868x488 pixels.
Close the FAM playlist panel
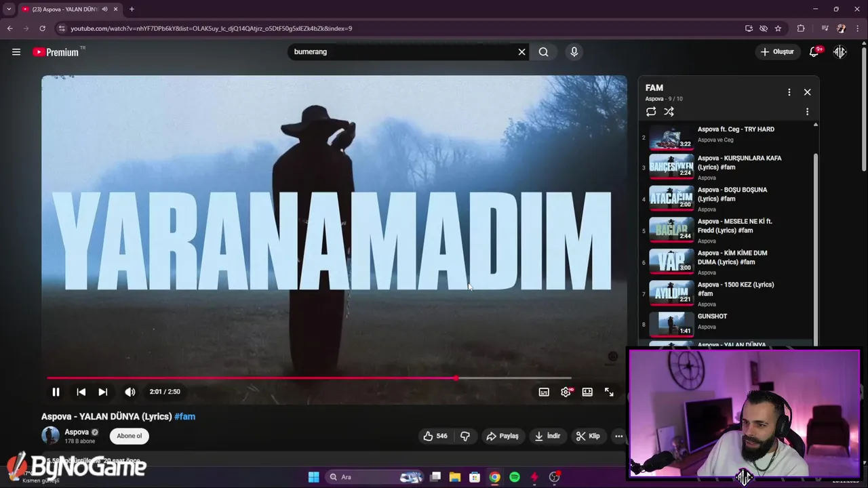(807, 92)
